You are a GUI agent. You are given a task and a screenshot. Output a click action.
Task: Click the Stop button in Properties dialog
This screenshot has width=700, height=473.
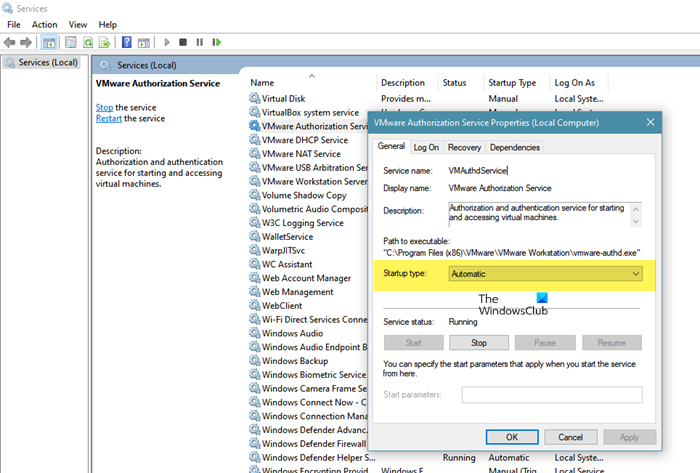[479, 343]
